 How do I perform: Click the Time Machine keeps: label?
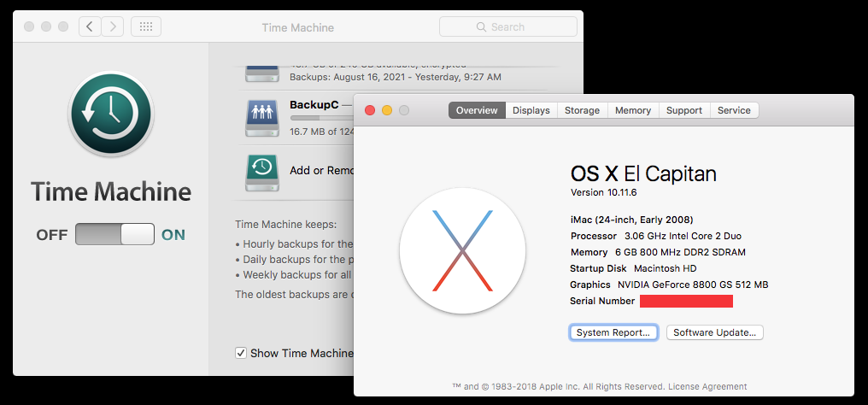click(285, 225)
